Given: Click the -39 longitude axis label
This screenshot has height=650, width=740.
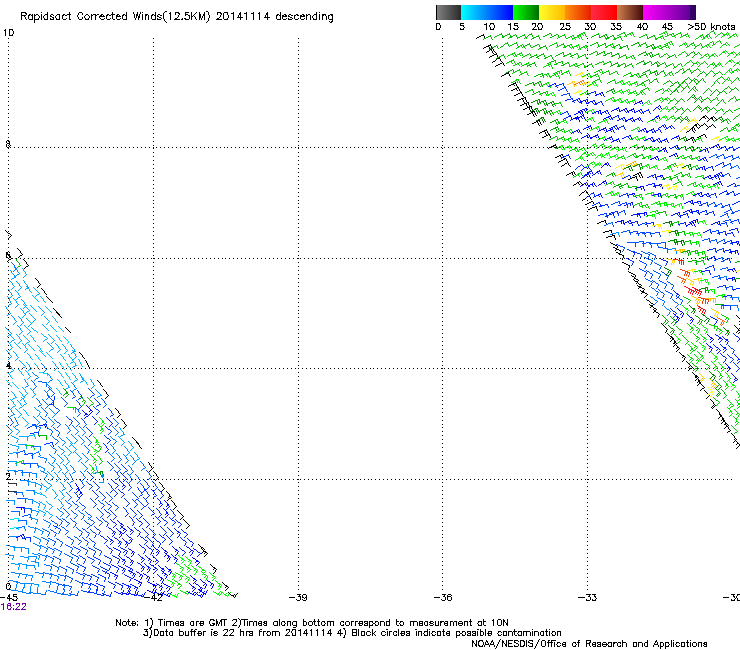Looking at the screenshot, I should (298, 597).
